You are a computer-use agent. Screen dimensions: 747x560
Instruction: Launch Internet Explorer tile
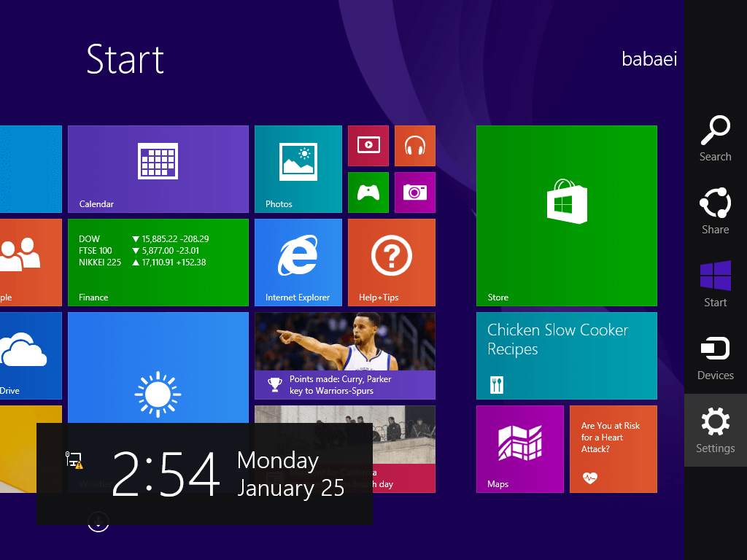pyautogui.click(x=298, y=262)
